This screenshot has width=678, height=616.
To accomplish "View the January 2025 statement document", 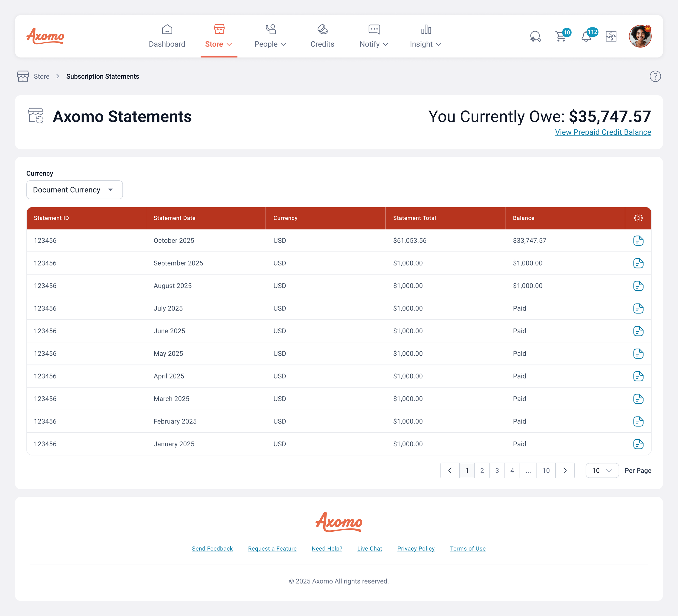I will [x=638, y=444].
